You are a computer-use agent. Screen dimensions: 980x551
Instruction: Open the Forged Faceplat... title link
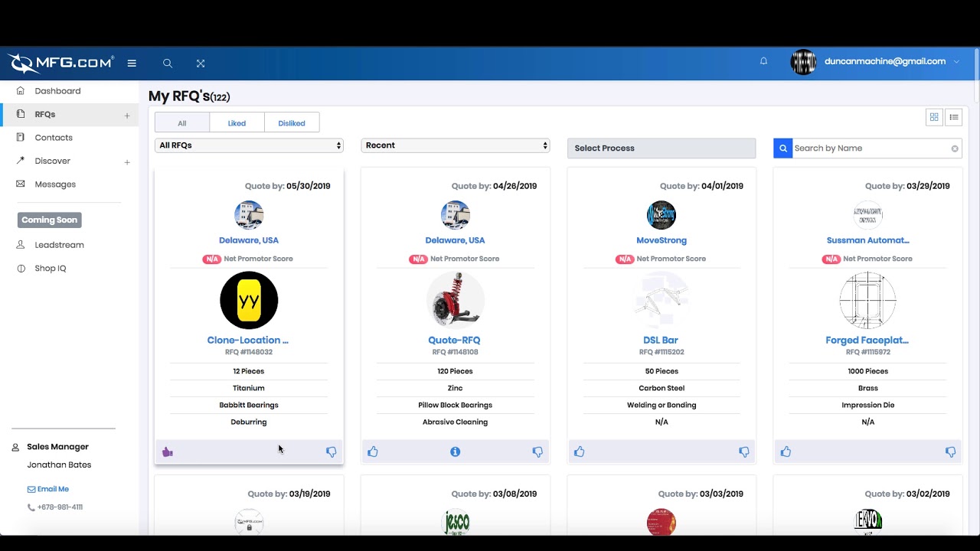(x=867, y=340)
